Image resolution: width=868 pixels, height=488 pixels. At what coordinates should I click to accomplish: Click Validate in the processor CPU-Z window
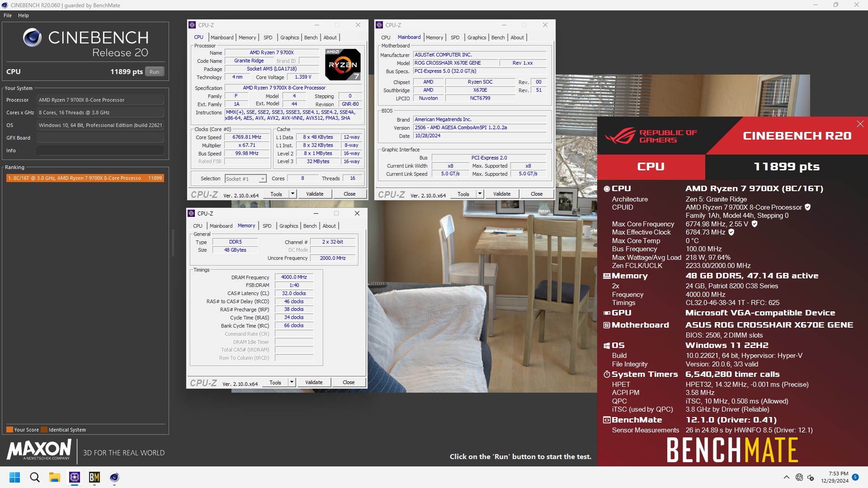pyautogui.click(x=315, y=194)
